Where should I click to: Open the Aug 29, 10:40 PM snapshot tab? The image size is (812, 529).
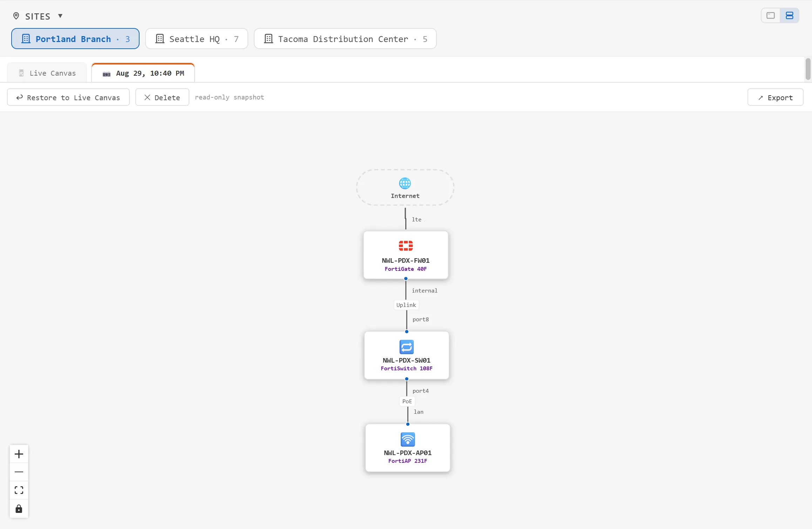[143, 73]
